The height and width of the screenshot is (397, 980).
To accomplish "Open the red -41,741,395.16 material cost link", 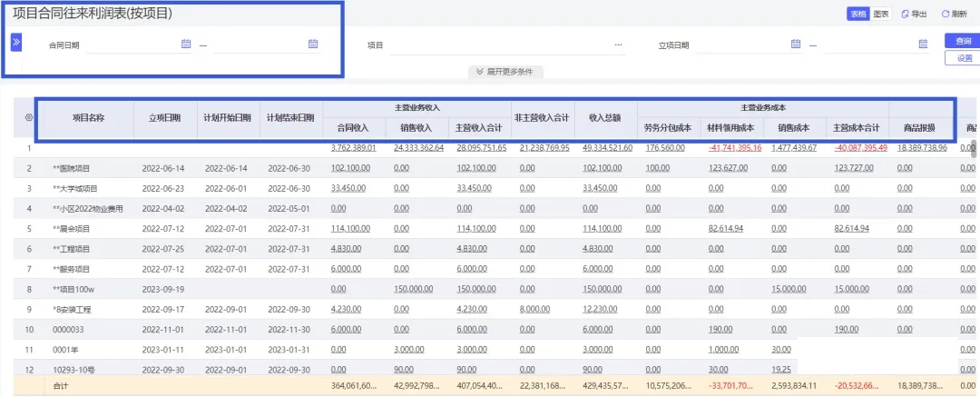I will point(735,148).
